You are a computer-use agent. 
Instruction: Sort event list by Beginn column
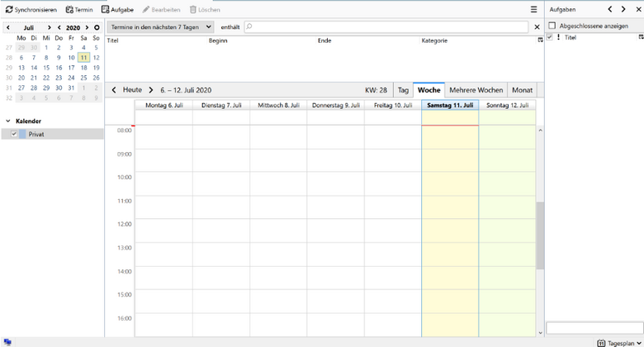(262, 40)
